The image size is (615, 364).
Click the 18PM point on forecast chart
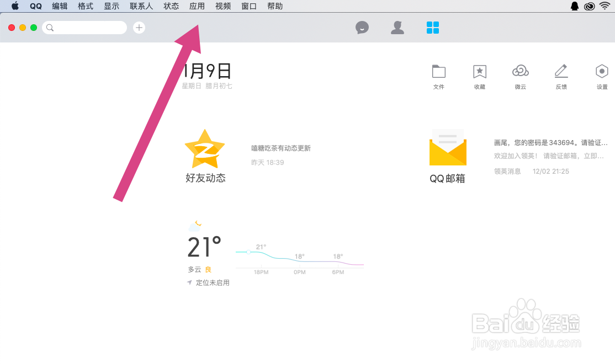point(261,272)
